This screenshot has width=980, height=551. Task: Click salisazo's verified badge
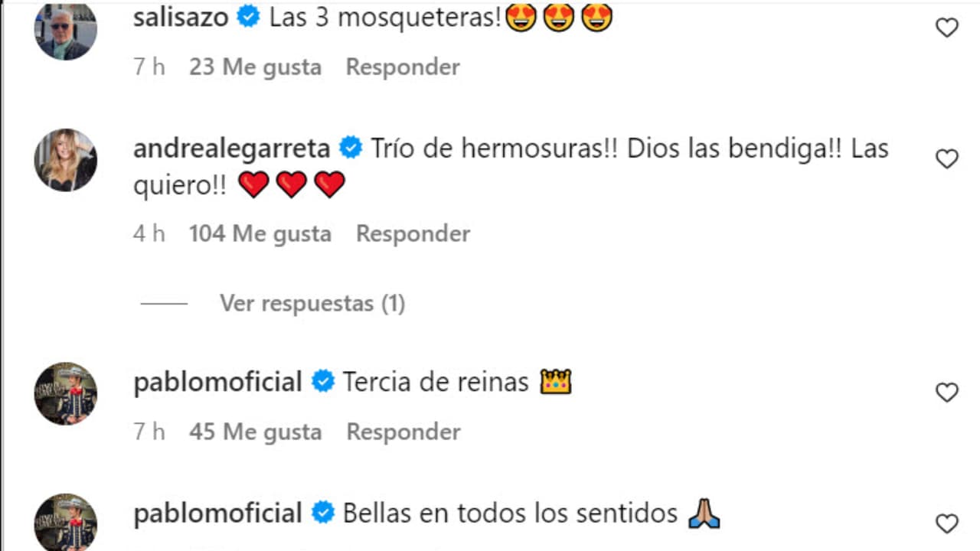248,17
